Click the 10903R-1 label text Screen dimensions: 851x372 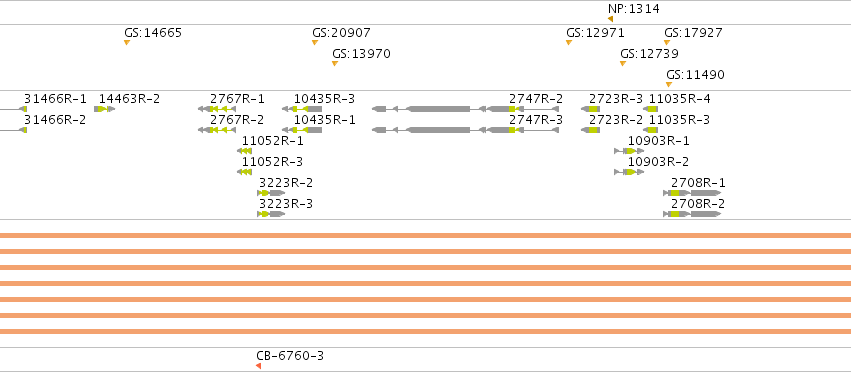(x=658, y=141)
